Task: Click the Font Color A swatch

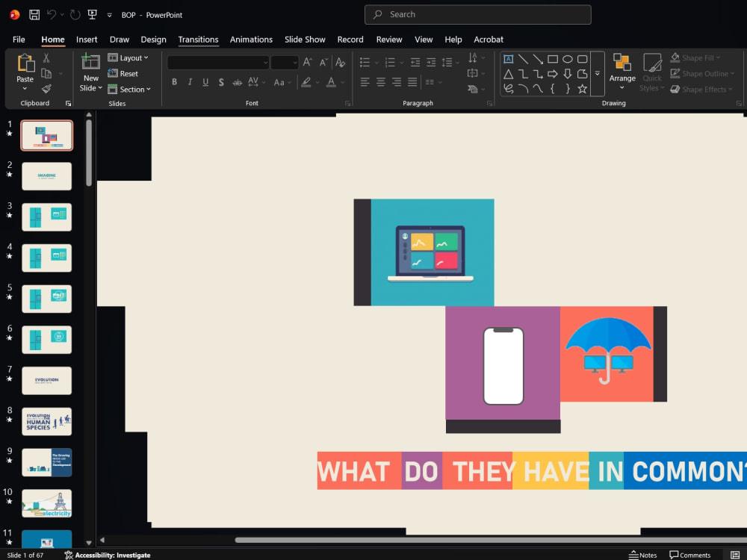Action: click(x=331, y=82)
